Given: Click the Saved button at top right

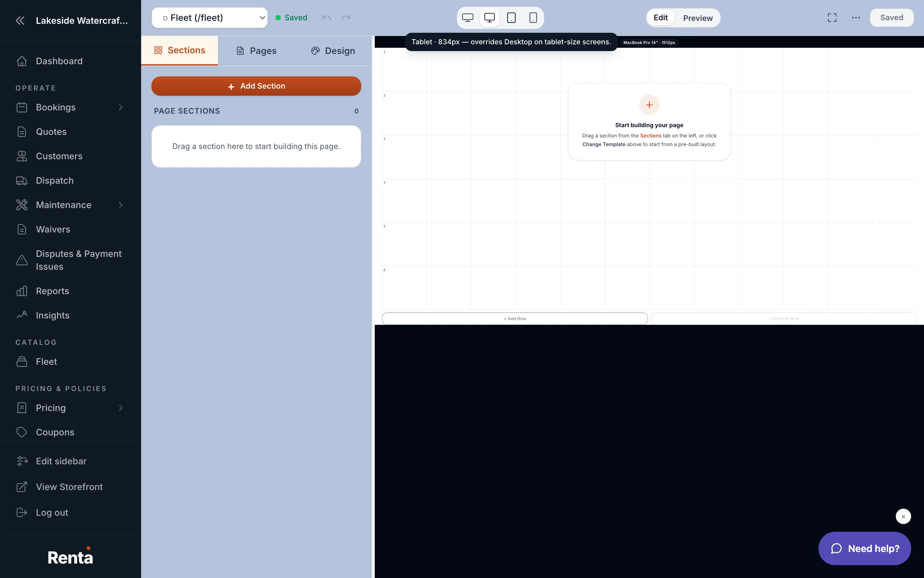Looking at the screenshot, I should (892, 18).
